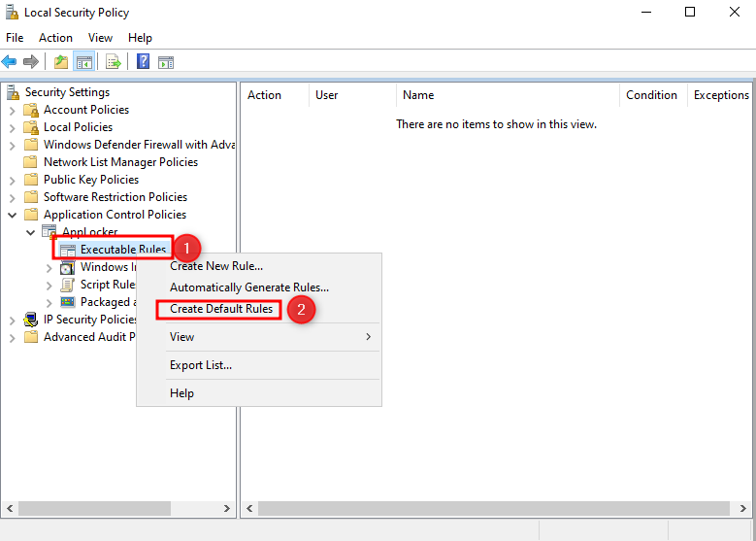Click the Windows Installer Rules icon

tap(68, 267)
